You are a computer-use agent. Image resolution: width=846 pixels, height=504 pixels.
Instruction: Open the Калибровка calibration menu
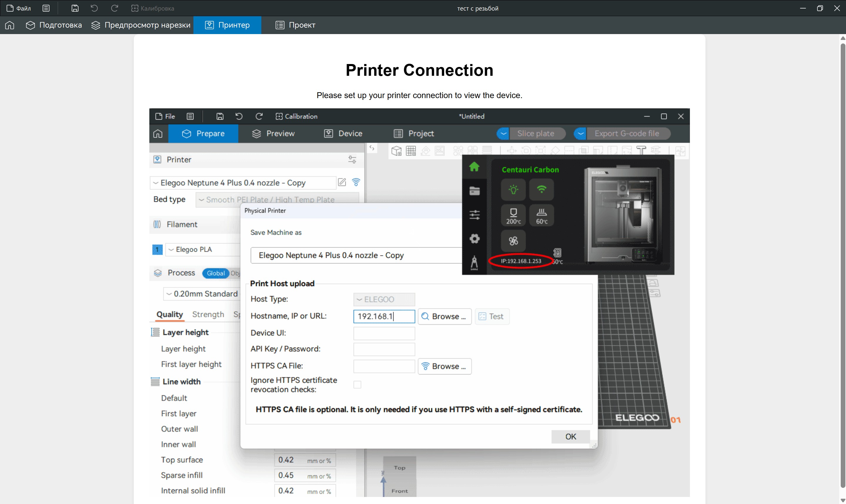coord(153,8)
